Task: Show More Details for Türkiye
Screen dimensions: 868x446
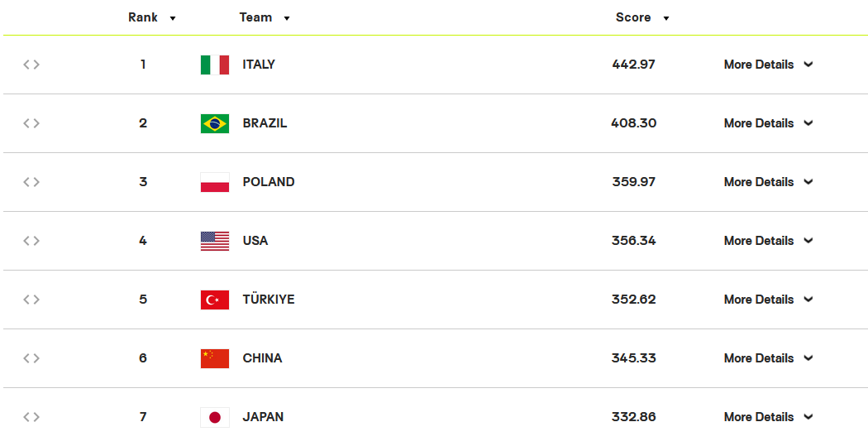Action: coord(768,300)
